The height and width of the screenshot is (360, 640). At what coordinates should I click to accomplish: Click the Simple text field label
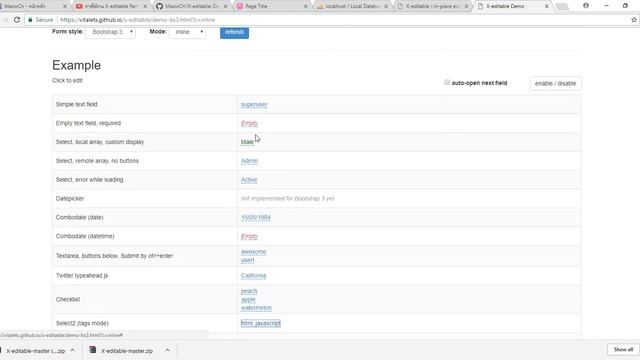pos(76,104)
